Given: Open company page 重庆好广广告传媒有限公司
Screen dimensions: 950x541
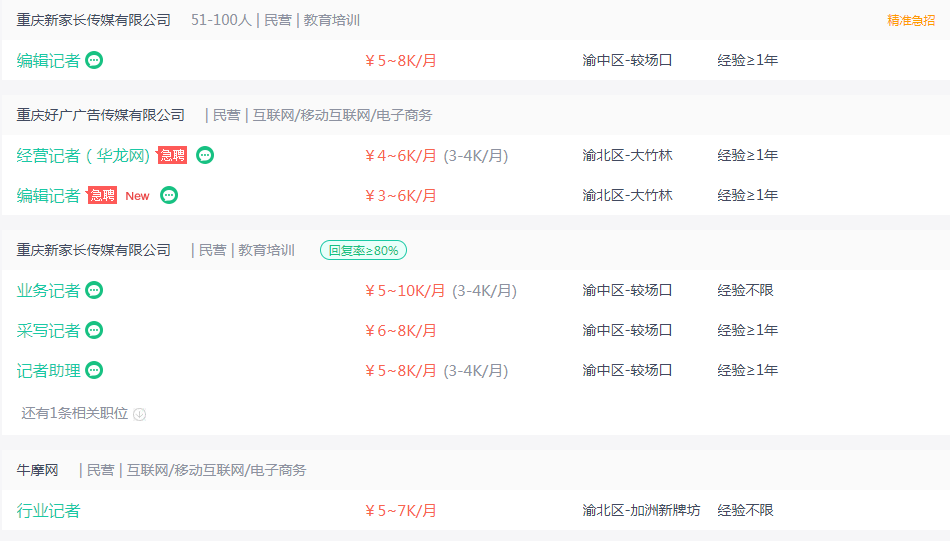Looking at the screenshot, I should pyautogui.click(x=101, y=115).
